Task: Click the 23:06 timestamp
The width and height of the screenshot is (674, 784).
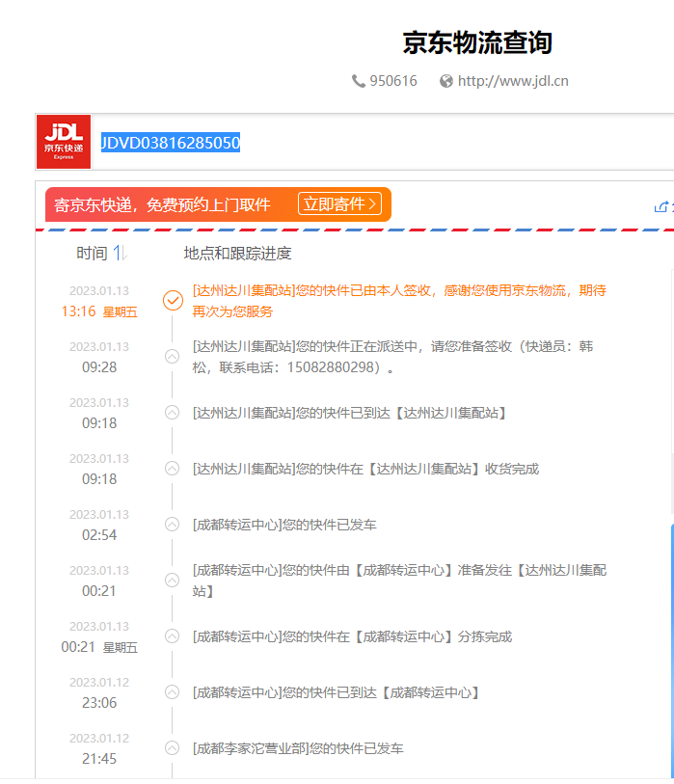Action: click(x=99, y=703)
